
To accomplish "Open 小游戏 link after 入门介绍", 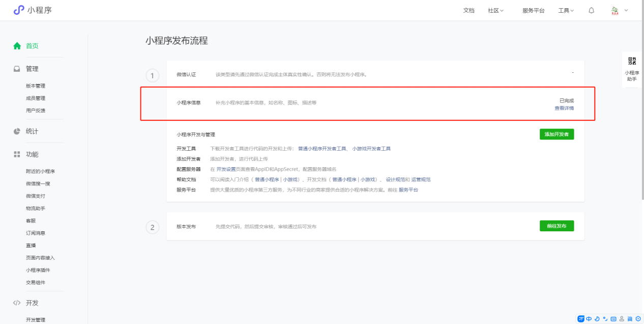I will tap(290, 179).
